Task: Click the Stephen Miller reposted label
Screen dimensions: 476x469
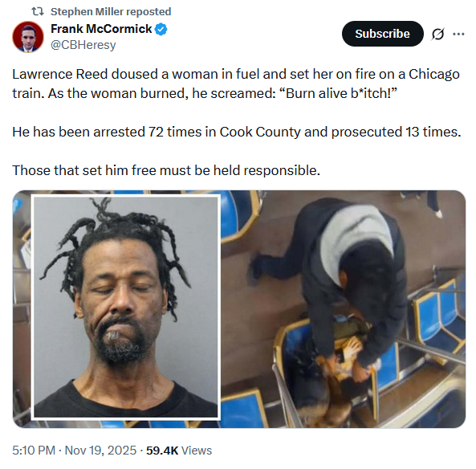Action: coord(111,11)
